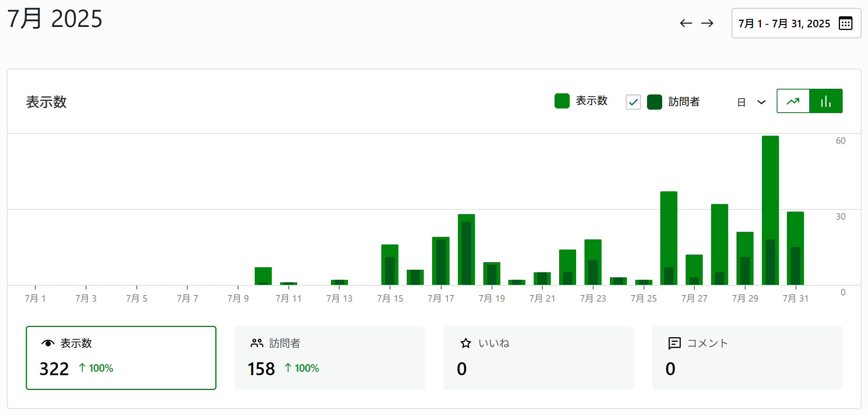Click the eye icon beside 表示数
This screenshot has width=868, height=415.
48,343
